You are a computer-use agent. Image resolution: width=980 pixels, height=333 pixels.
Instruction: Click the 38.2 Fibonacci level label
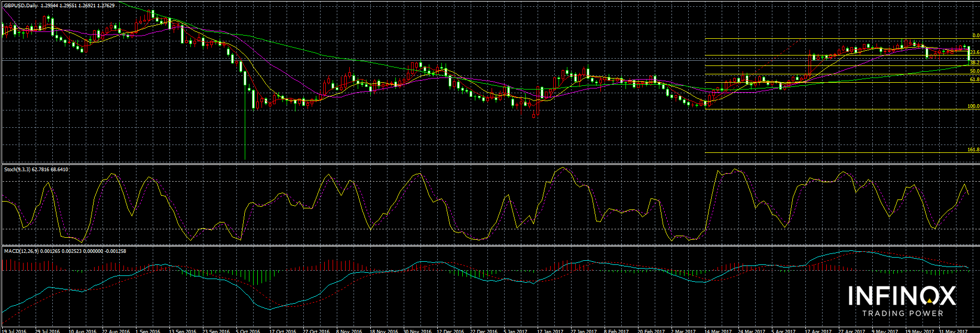pyautogui.click(x=974, y=62)
